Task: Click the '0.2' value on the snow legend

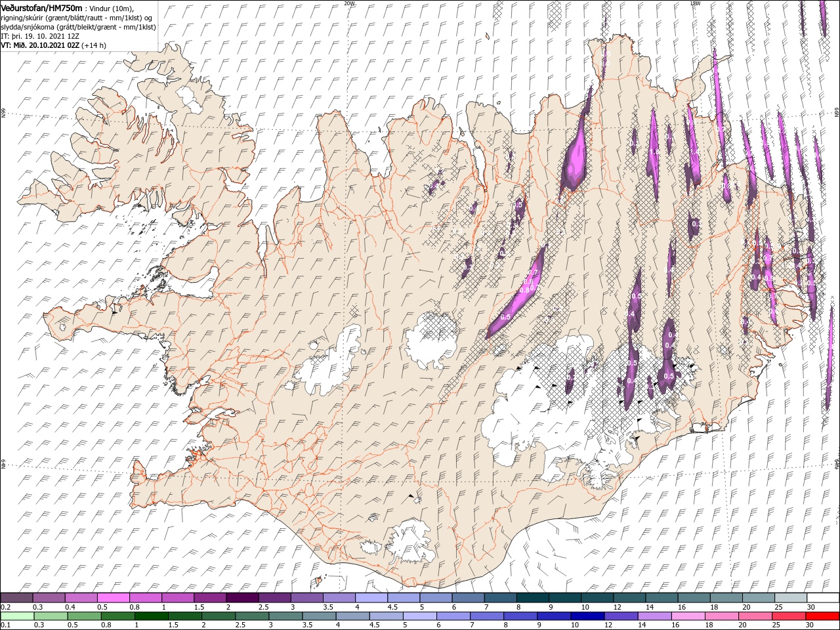Action: click(x=5, y=607)
